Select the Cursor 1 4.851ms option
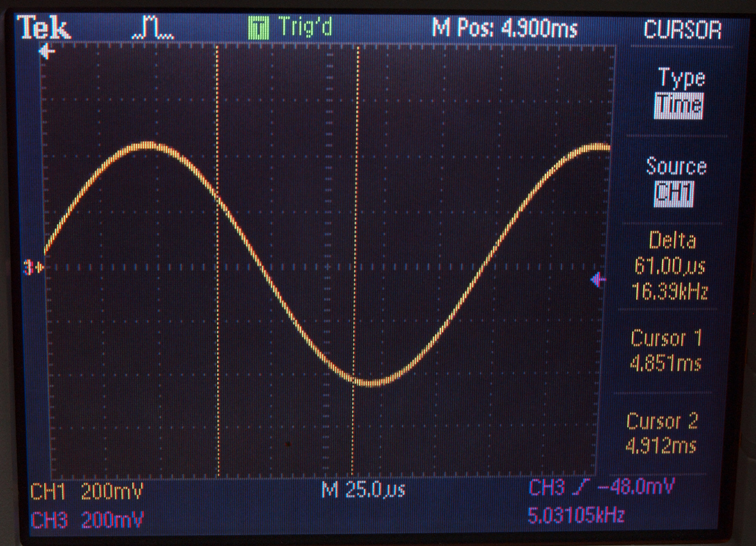The height and width of the screenshot is (546, 756). [666, 351]
